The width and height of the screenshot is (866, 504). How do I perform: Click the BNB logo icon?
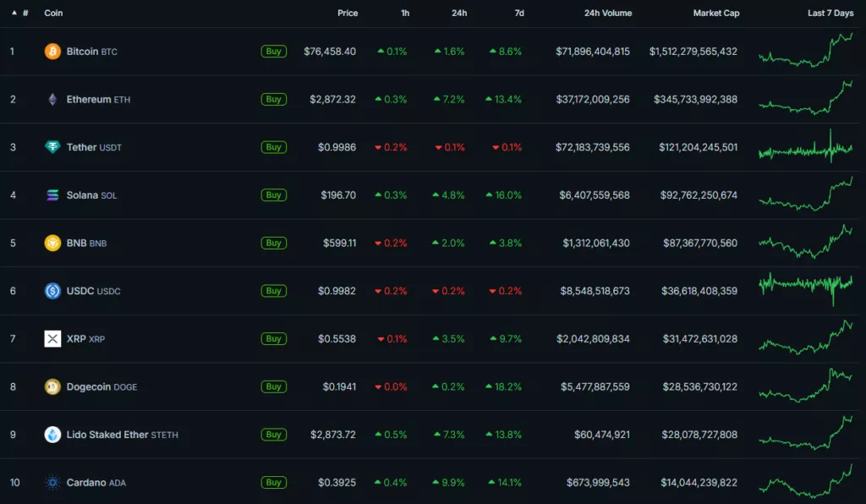coord(52,243)
